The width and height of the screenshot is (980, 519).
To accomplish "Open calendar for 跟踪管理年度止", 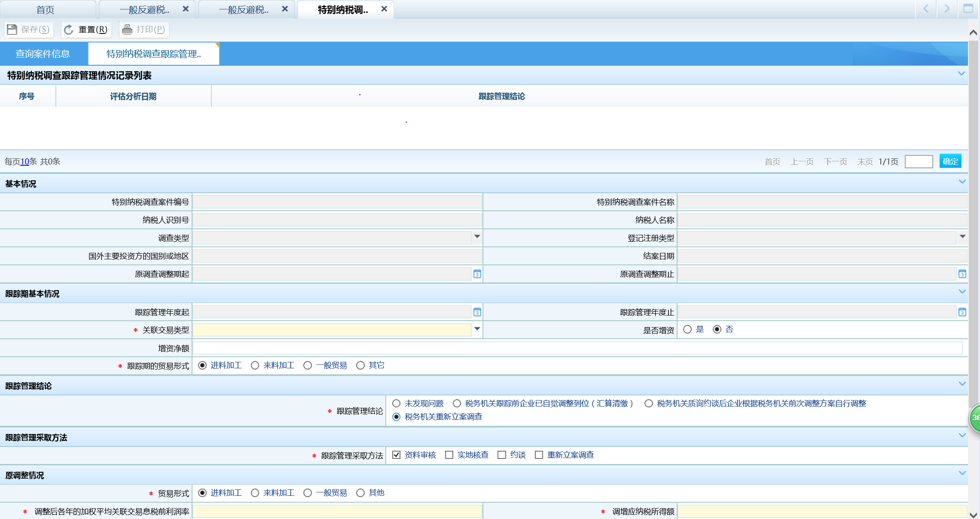I will point(962,312).
